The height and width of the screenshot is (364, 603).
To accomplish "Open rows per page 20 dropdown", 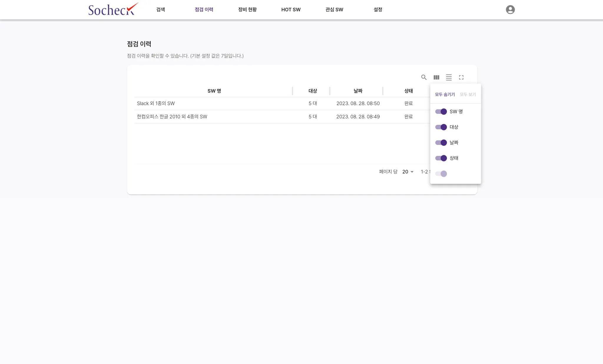I will pos(408,172).
